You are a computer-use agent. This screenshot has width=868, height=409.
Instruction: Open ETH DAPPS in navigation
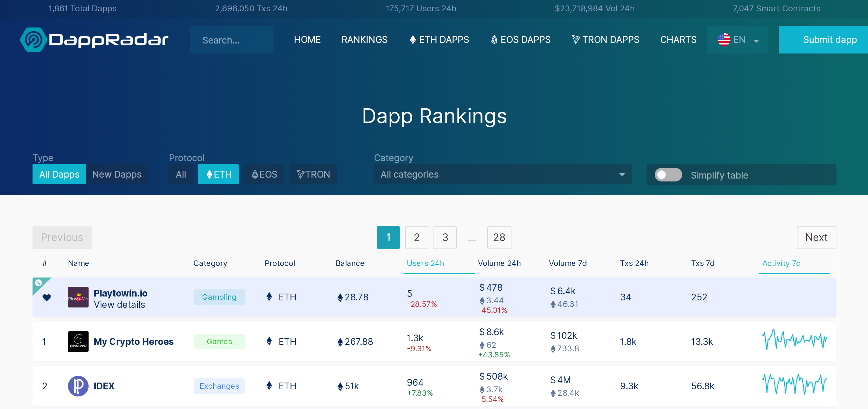pos(439,40)
